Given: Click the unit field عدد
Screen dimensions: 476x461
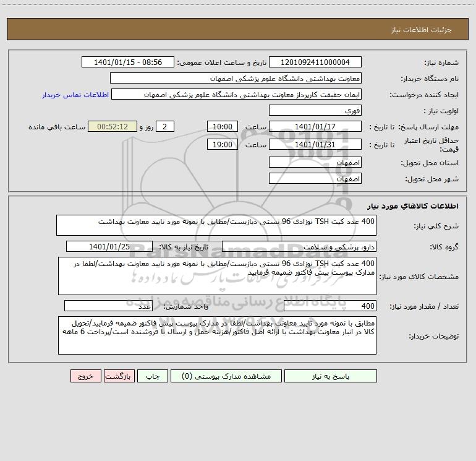Looking at the screenshot, I should click(108, 306).
